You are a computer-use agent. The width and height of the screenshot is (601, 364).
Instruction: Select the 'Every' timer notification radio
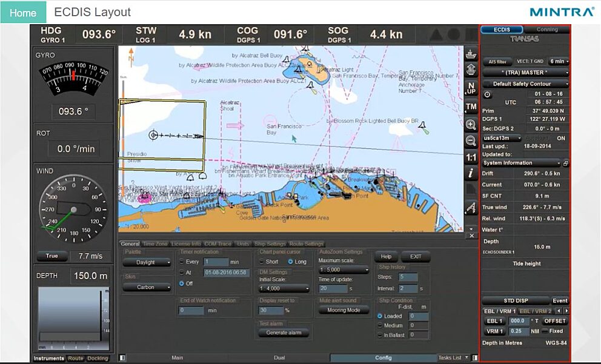(x=182, y=262)
